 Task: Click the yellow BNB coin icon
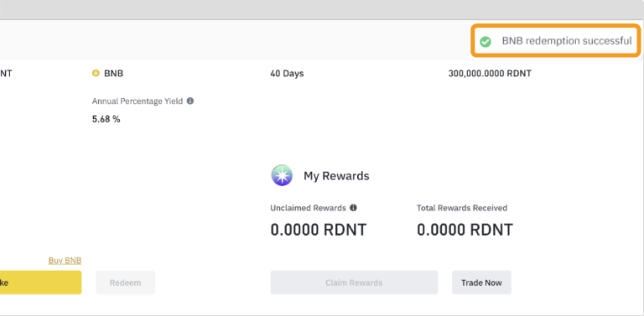96,74
